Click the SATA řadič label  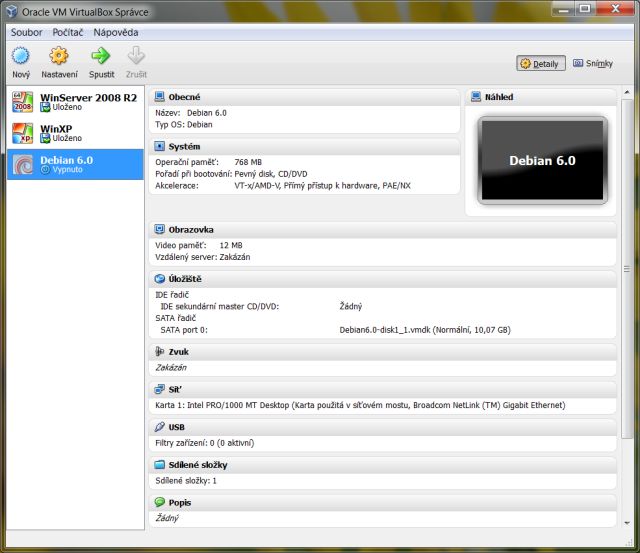click(176, 318)
